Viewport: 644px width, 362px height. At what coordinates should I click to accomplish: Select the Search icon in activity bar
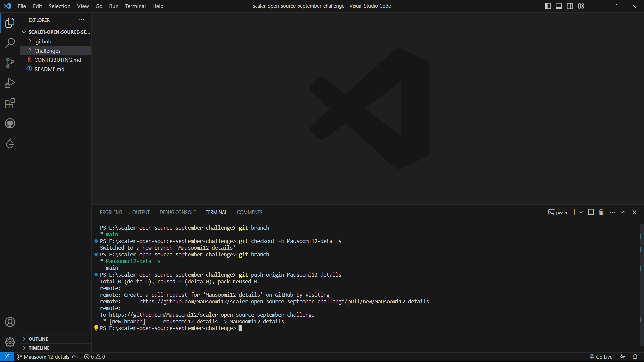pos(10,43)
